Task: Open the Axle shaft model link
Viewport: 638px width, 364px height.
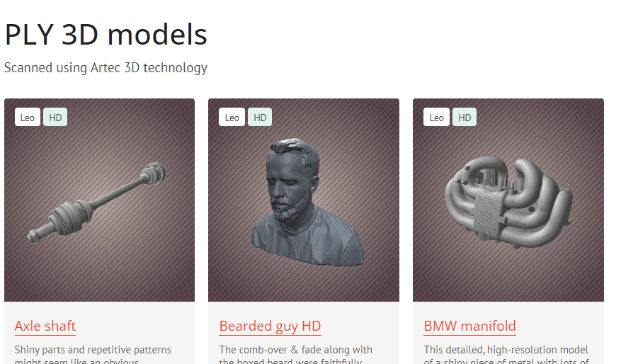Action: click(45, 326)
